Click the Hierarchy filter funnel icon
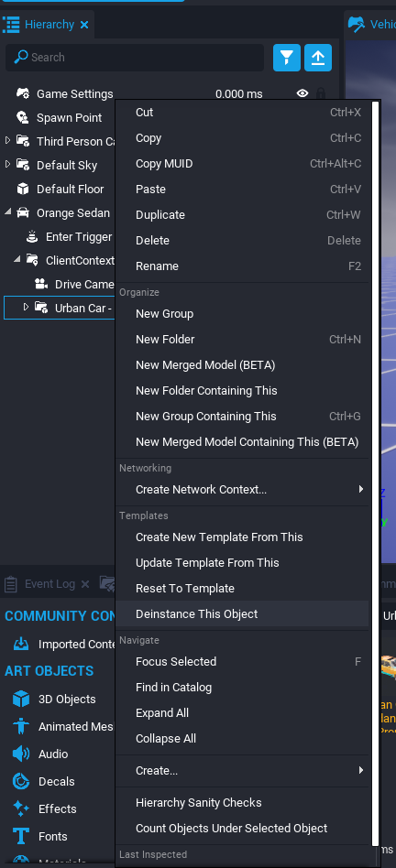The width and height of the screenshot is (396, 868). pyautogui.click(x=286, y=58)
